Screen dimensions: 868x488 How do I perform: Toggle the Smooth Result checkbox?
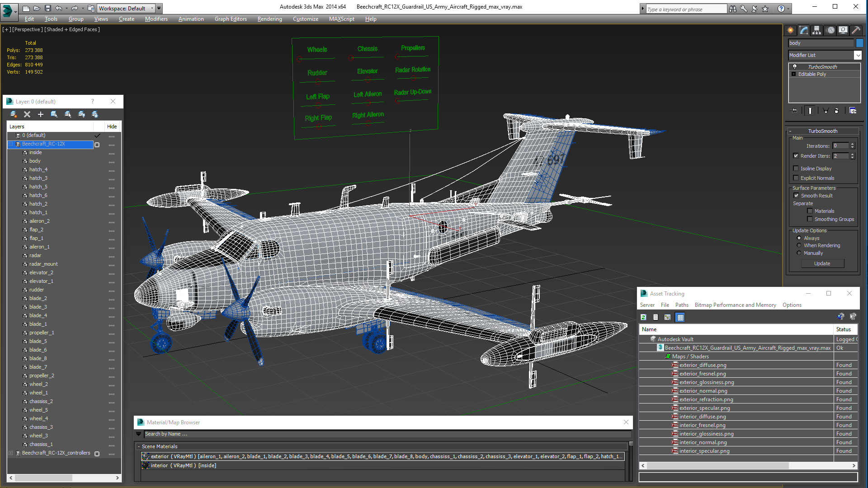(796, 196)
